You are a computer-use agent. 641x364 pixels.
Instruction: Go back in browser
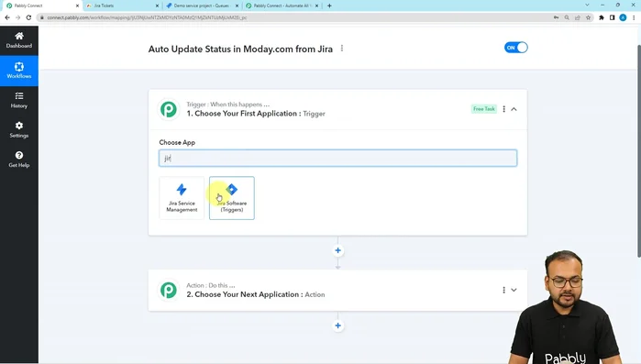[x=7, y=17]
